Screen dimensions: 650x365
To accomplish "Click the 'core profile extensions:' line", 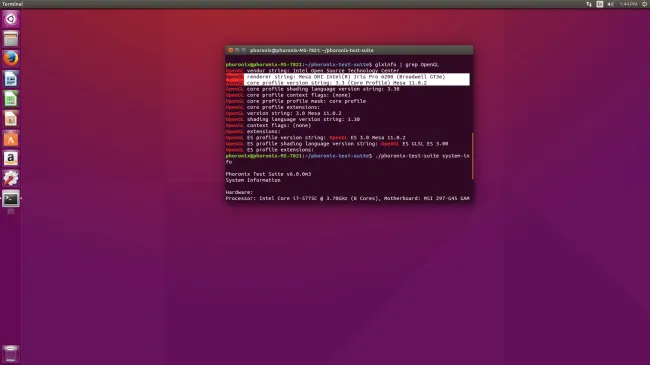I will click(273, 107).
